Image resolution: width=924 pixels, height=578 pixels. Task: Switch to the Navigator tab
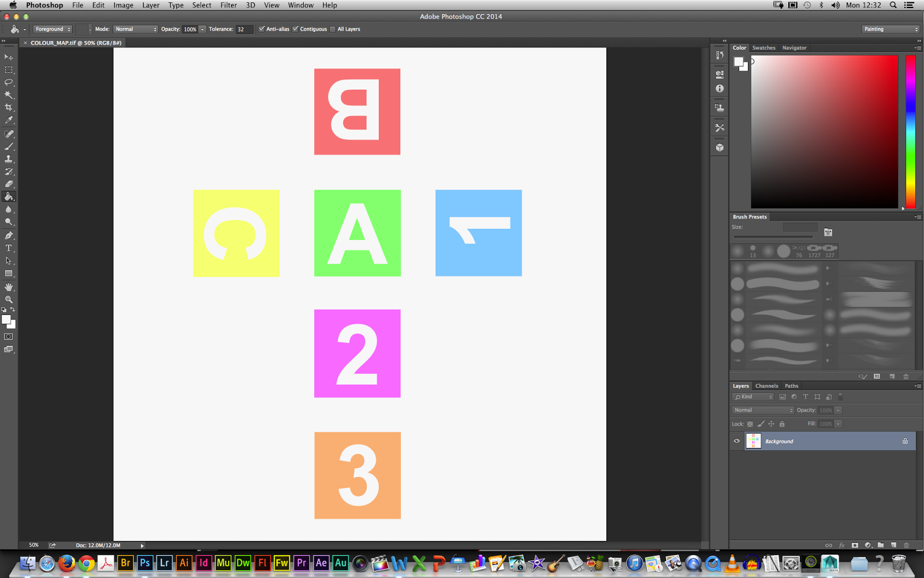coord(794,48)
